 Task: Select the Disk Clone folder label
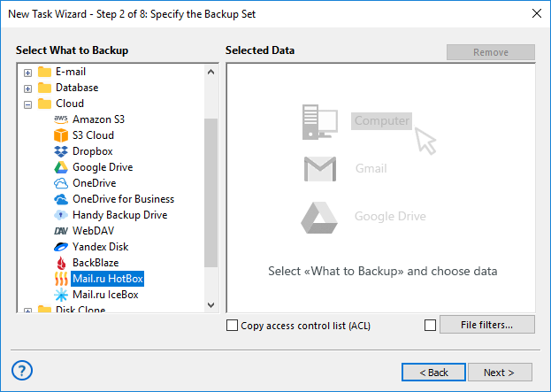[80, 310]
